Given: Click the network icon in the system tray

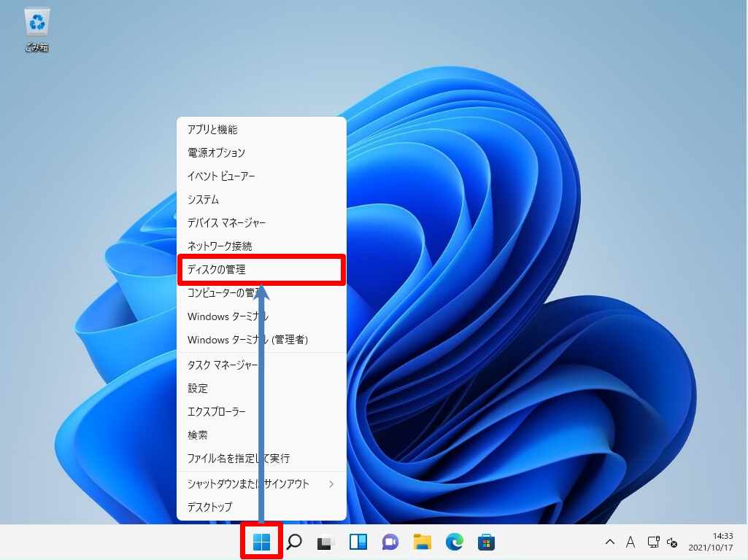Looking at the screenshot, I should click(x=653, y=542).
